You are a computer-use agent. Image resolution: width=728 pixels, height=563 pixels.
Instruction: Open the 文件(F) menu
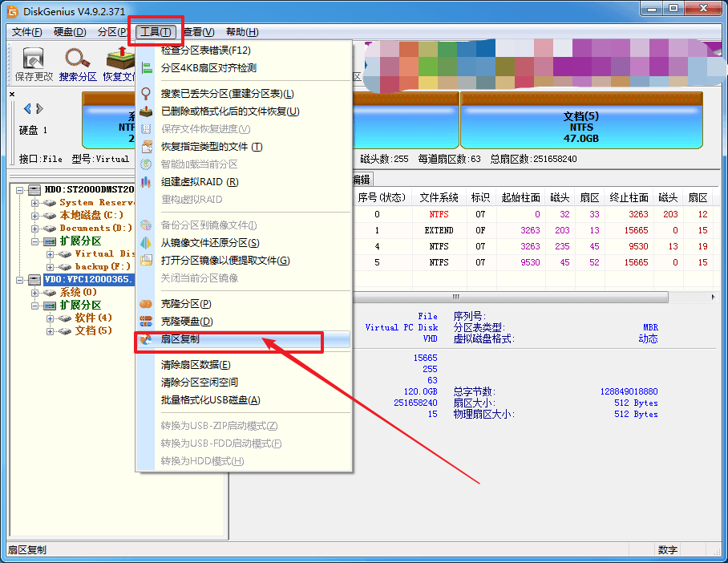tap(27, 32)
